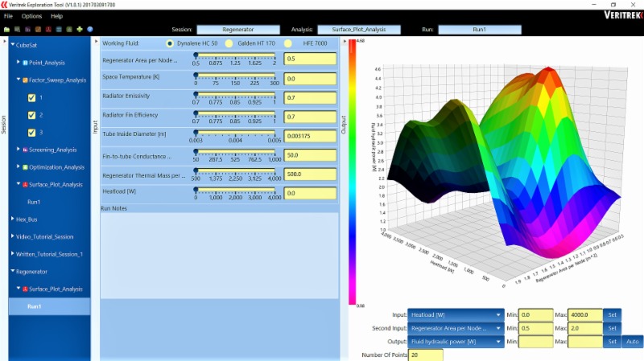This screenshot has width=644, height=361.
Task: Expand the Point_Analysis node
Action: click(18, 62)
